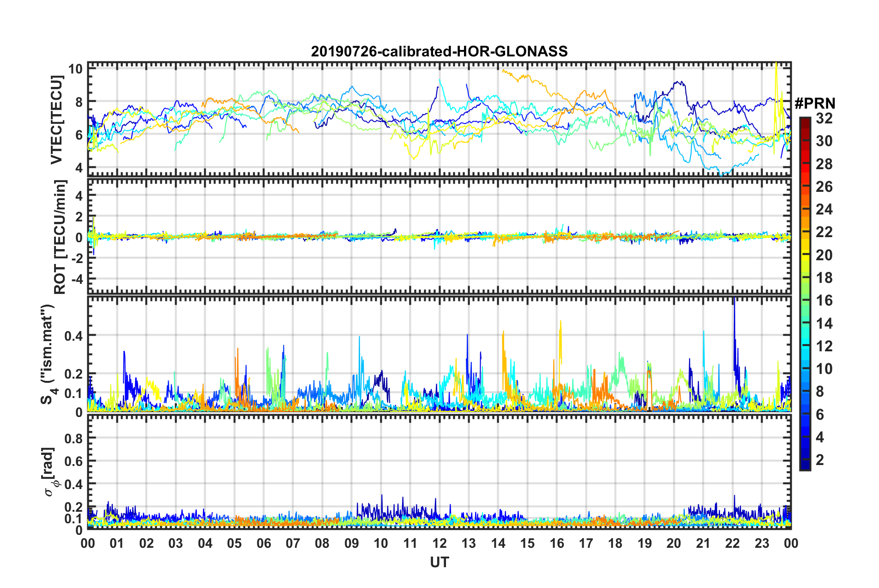Viewport: 879px width, 588px height.
Task: Click the "09" hour label on the UT axis
Action: pyautogui.click(x=352, y=543)
